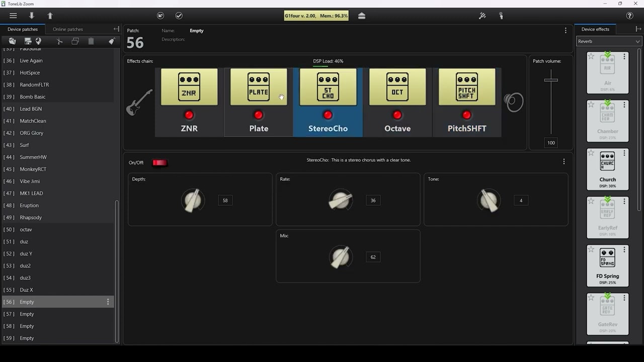Open the tuner fork tool
Viewport: 644px width, 362px height.
coord(482,16)
